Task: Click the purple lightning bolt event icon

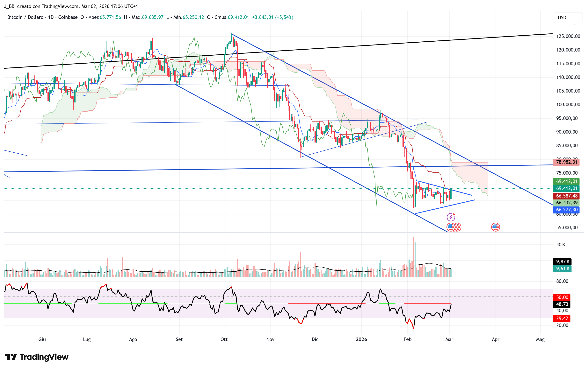Action: tap(451, 217)
